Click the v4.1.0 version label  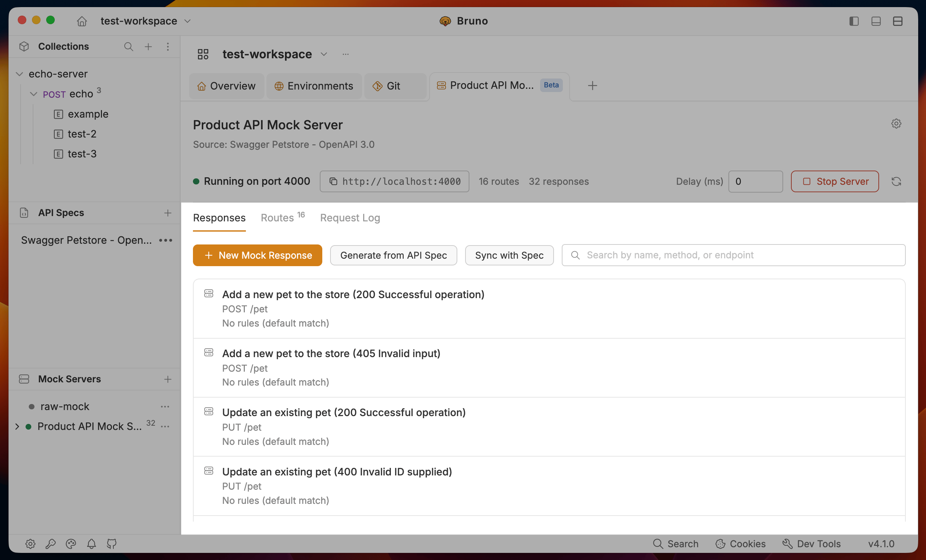(x=881, y=544)
